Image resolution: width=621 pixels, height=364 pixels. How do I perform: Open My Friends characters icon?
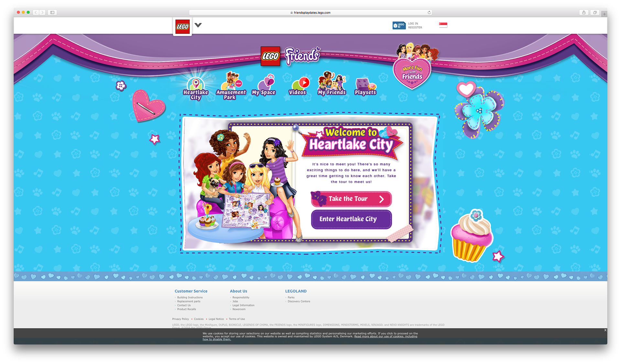[332, 84]
